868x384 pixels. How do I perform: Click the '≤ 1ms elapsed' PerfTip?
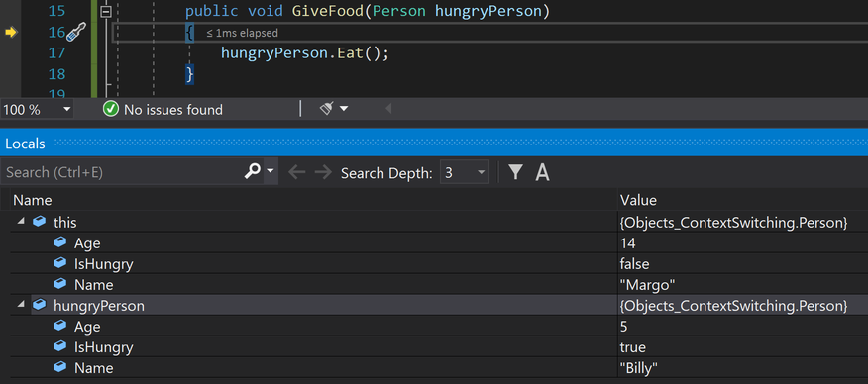242,33
